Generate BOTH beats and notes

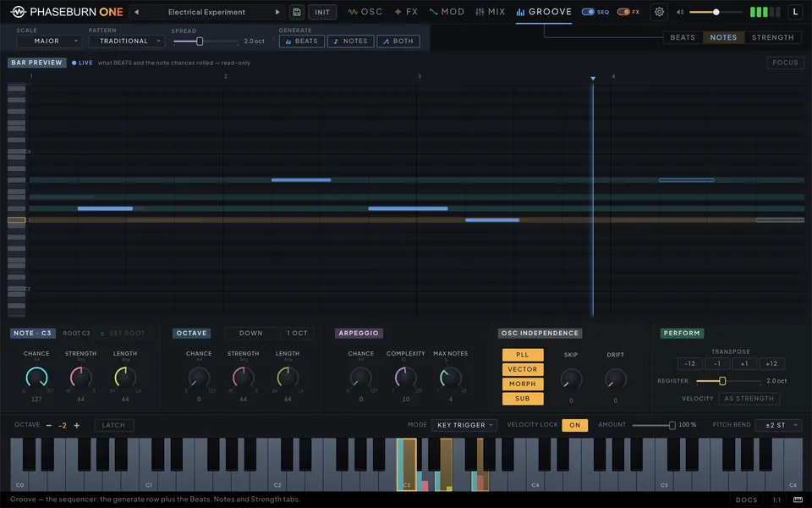click(x=398, y=41)
